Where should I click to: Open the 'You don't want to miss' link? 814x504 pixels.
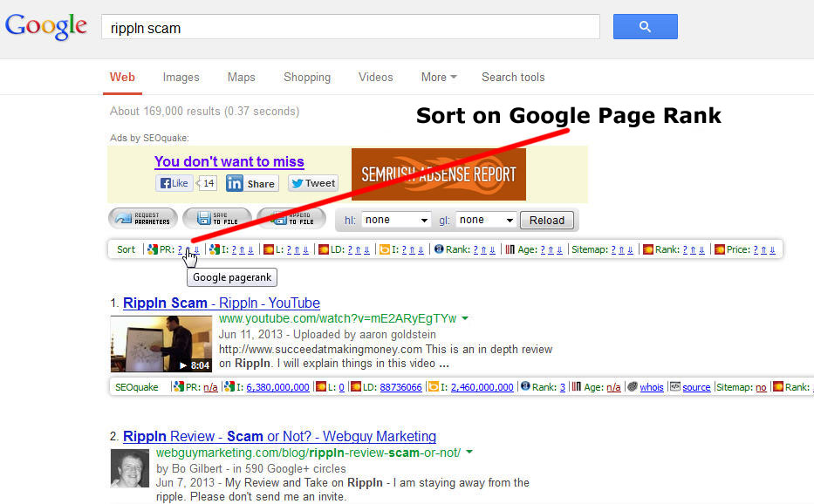[229, 161]
